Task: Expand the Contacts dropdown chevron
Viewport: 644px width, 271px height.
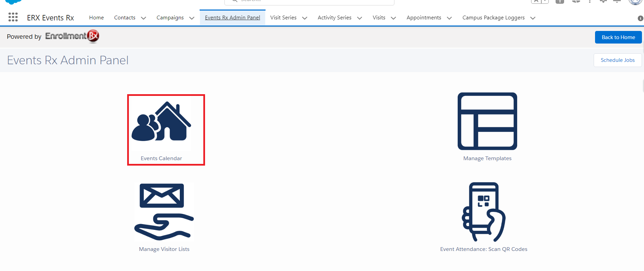Action: (143, 18)
